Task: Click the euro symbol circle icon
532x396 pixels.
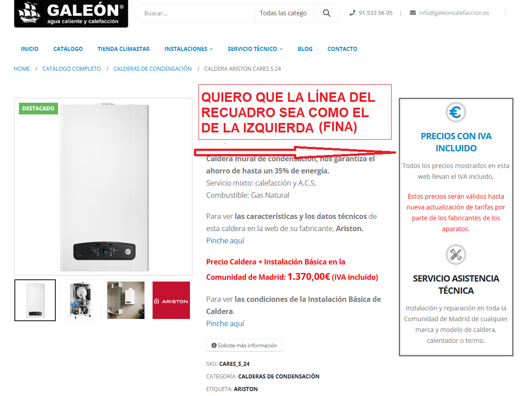Action: coord(455,112)
